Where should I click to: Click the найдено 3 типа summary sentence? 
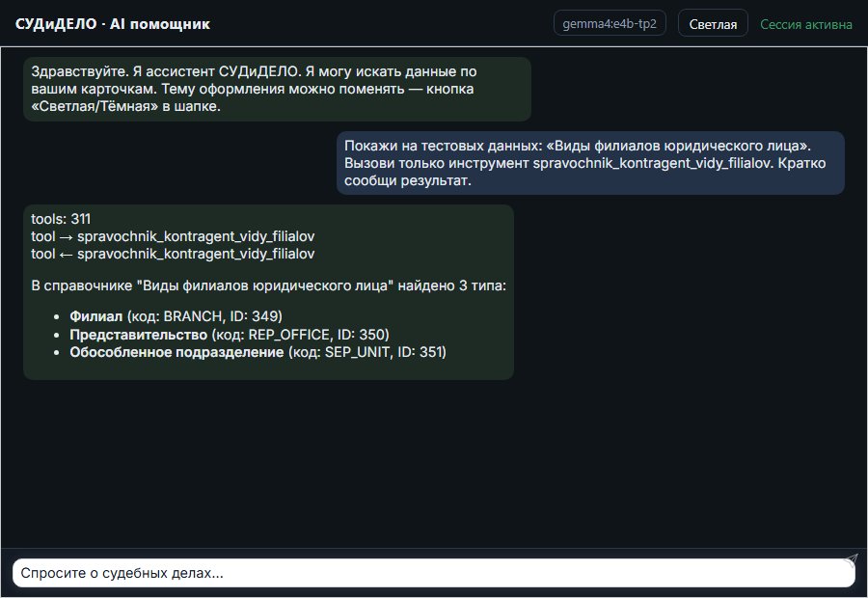pyautogui.click(x=268, y=285)
